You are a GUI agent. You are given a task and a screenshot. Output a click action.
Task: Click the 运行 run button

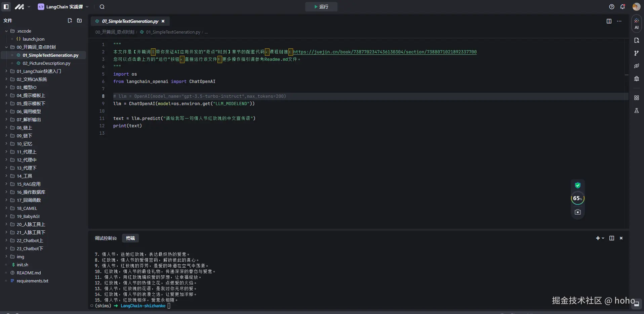[321, 7]
